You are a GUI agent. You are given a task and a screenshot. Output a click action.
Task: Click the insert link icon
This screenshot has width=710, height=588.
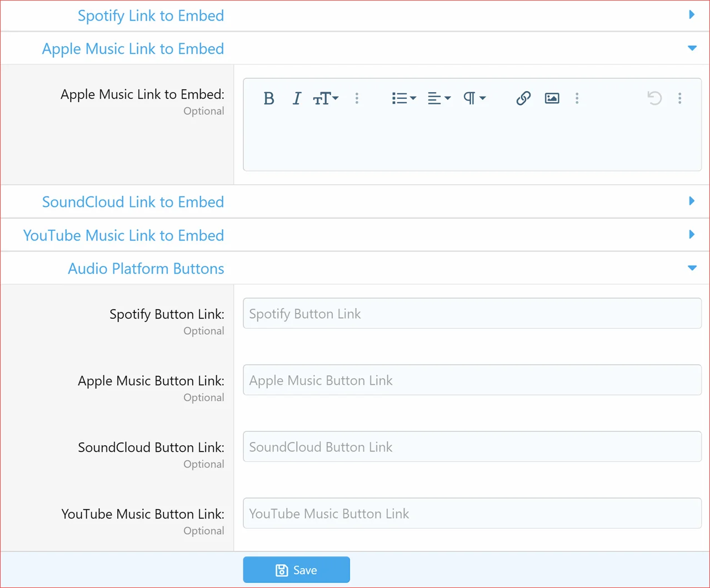(523, 98)
